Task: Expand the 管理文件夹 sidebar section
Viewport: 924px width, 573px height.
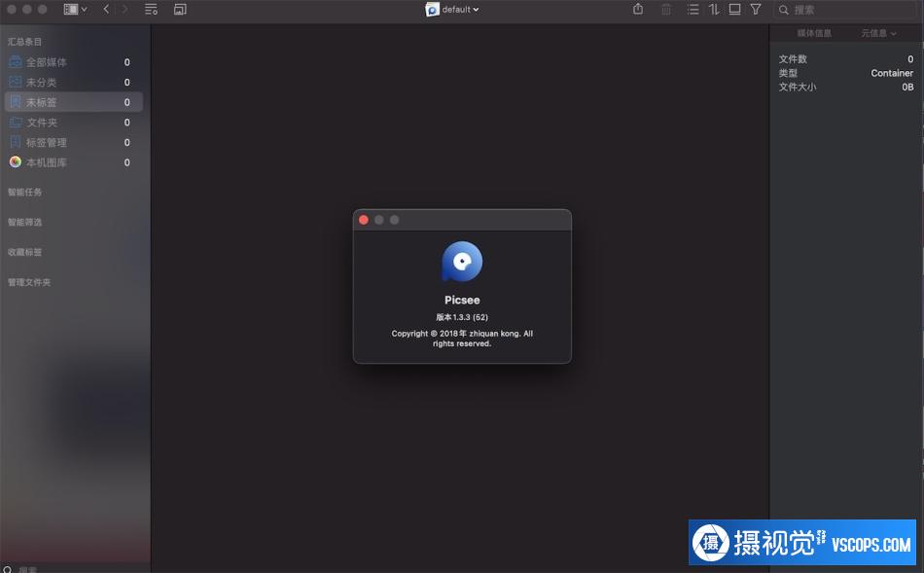Action: click(x=29, y=282)
